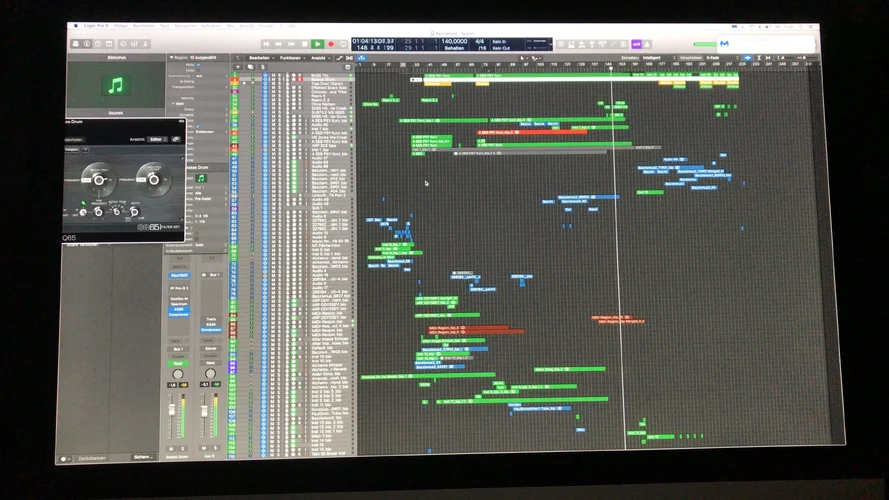Open tracks area Ansicht menu

[320, 58]
